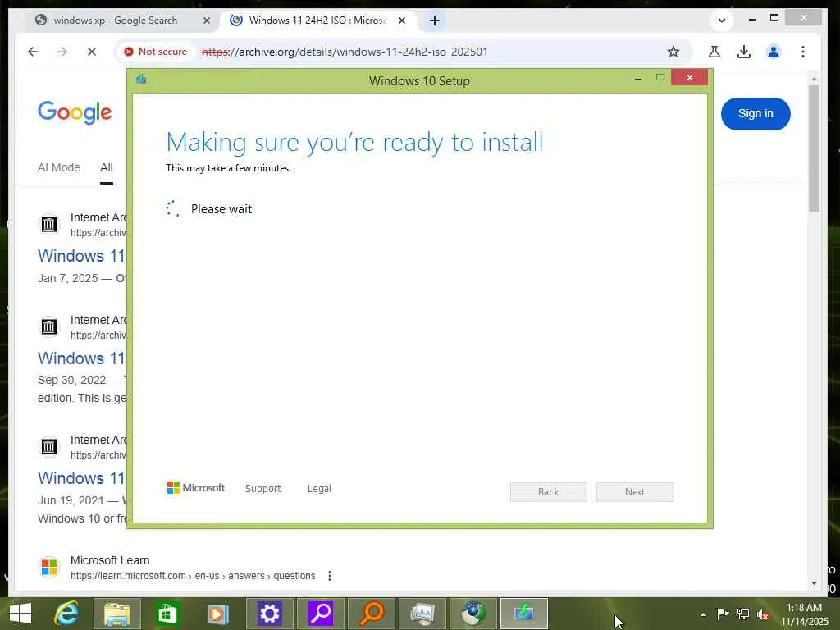Click the browser forward arrow
This screenshot has width=840, height=630.
(62, 52)
